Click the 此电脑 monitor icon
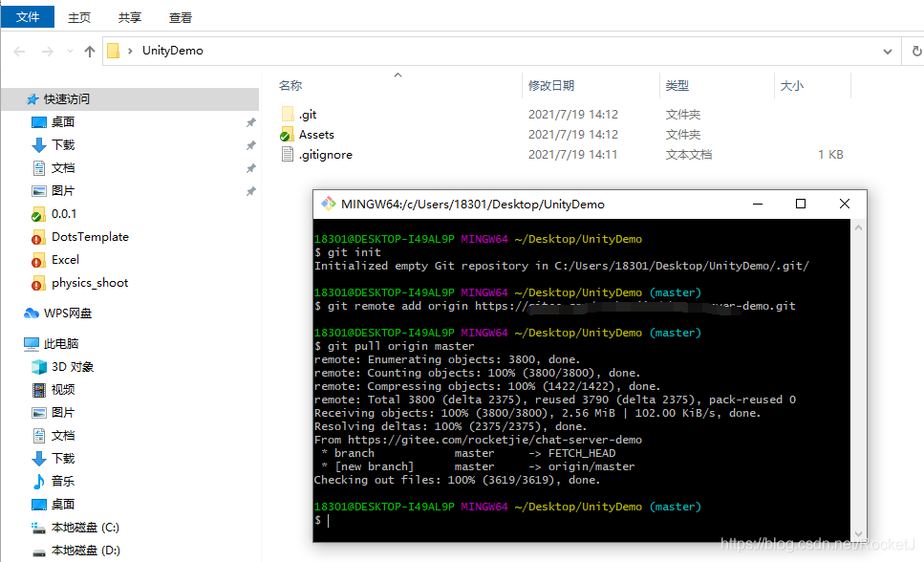 pyautogui.click(x=32, y=344)
